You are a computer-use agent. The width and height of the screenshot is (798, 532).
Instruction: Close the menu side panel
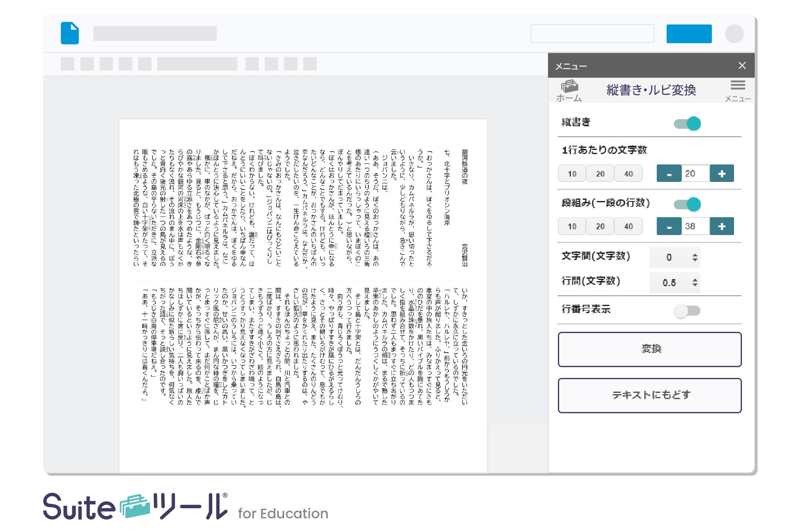pos(742,66)
